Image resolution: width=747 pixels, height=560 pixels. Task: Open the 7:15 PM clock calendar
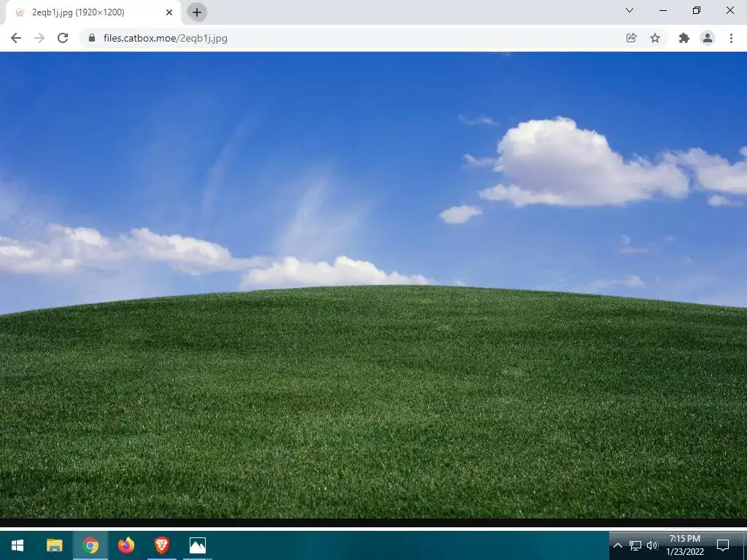(x=685, y=545)
